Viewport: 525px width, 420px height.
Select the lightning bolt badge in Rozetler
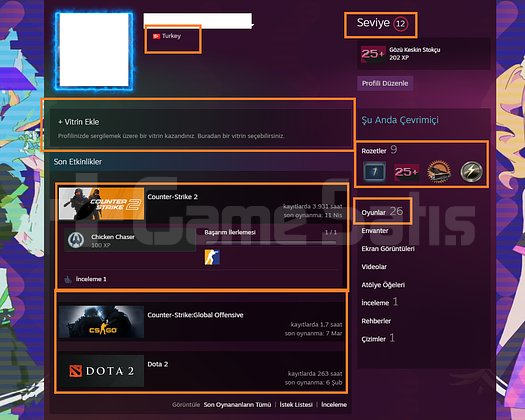[x=471, y=171]
